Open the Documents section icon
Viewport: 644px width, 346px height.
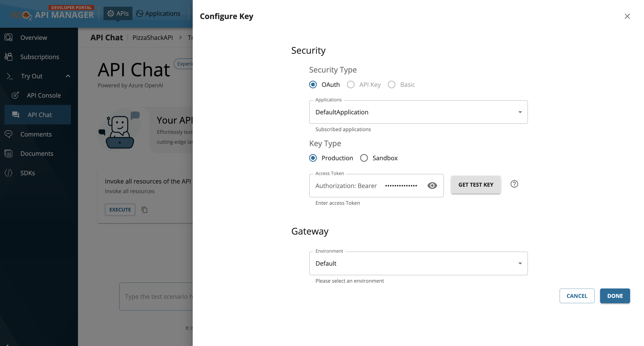(x=9, y=154)
